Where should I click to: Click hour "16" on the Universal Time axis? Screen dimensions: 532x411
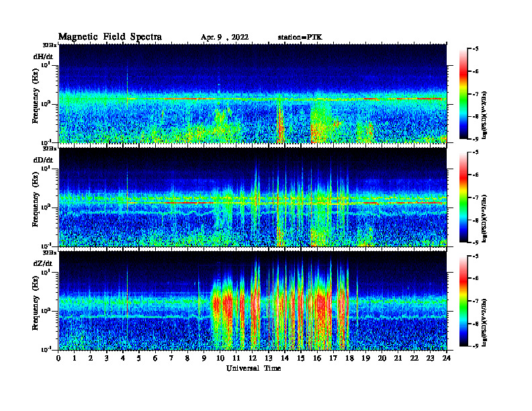tap(317, 359)
